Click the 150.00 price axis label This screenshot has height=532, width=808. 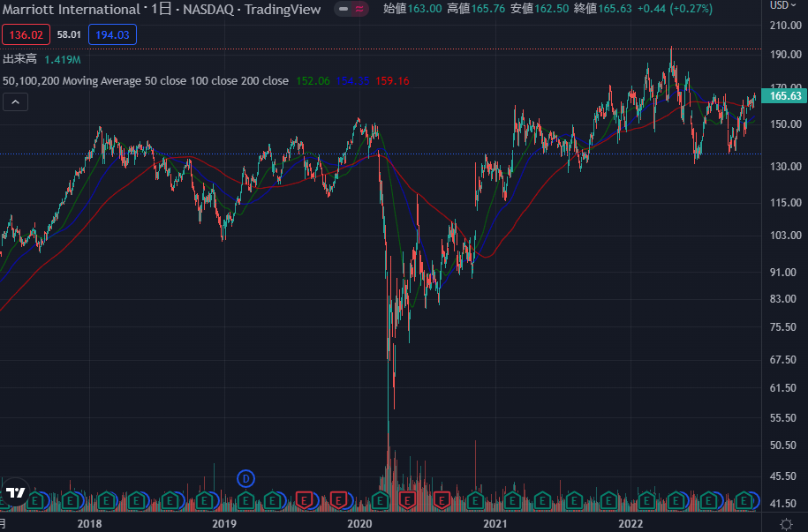click(x=785, y=124)
